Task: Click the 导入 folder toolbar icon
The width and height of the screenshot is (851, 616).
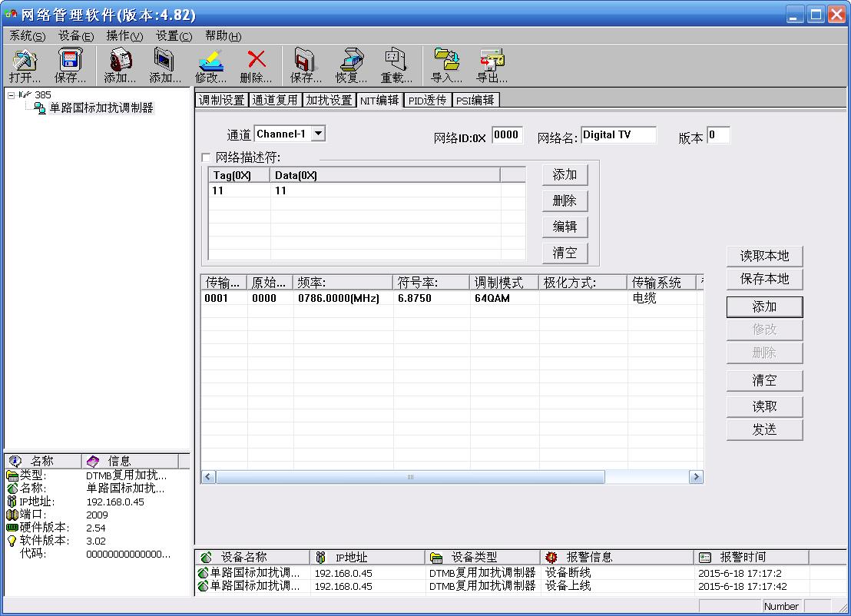Action: 447,59
